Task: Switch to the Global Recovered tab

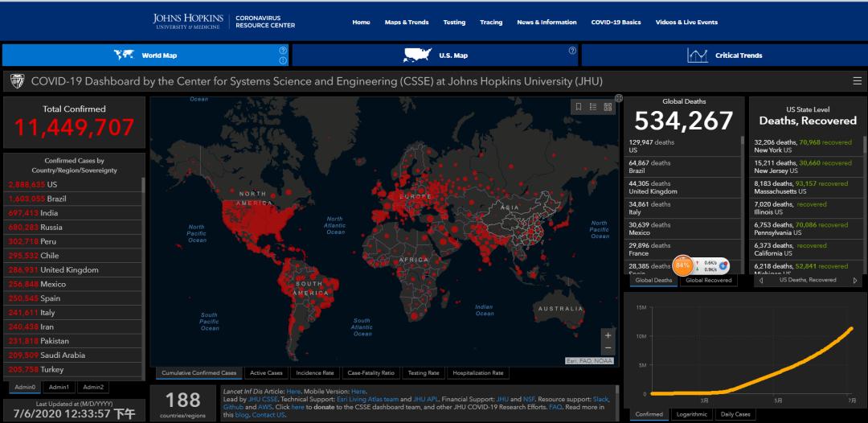Action: click(709, 280)
